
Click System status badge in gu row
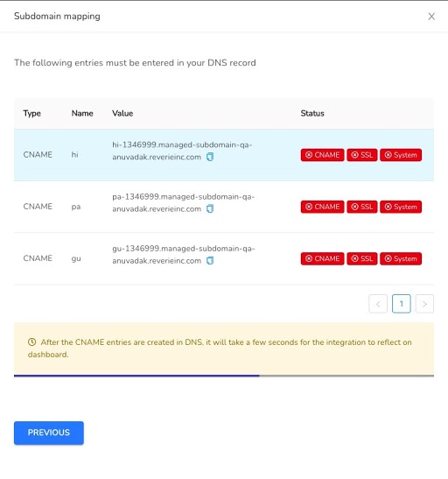401,258
